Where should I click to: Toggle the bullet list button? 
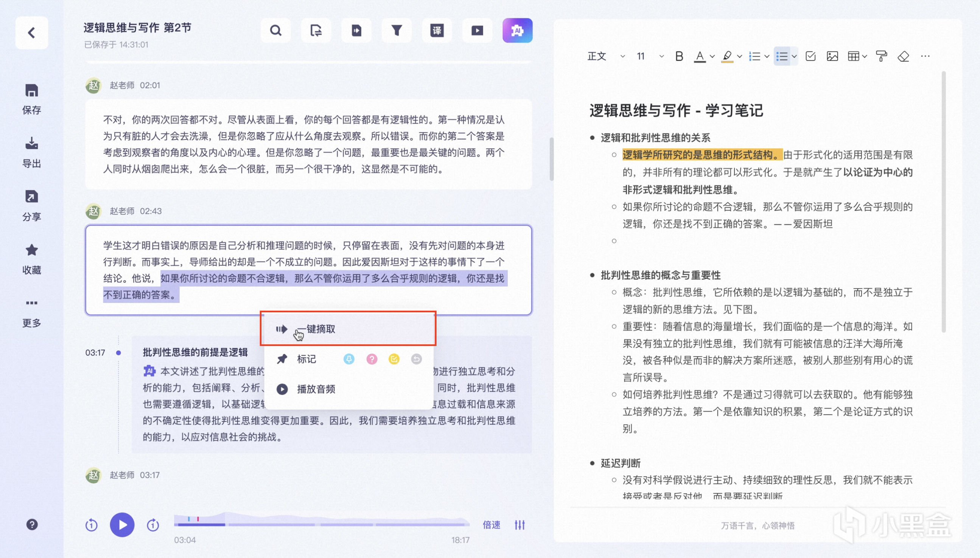[782, 56]
